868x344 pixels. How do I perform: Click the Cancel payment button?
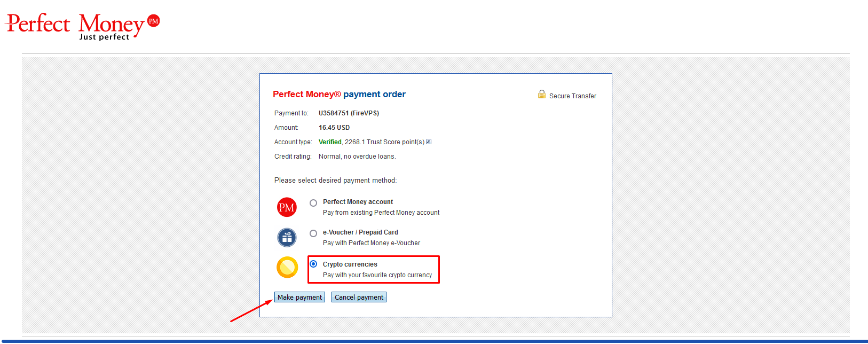(x=359, y=298)
